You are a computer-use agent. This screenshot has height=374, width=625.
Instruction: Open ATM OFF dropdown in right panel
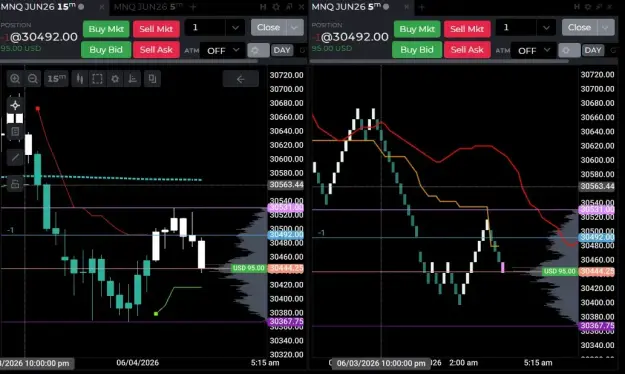point(533,51)
